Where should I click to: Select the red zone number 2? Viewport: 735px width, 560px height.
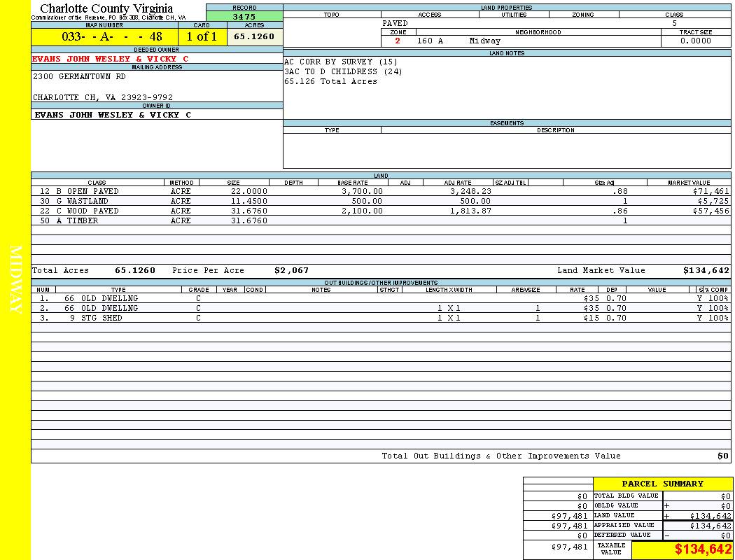pyautogui.click(x=398, y=41)
